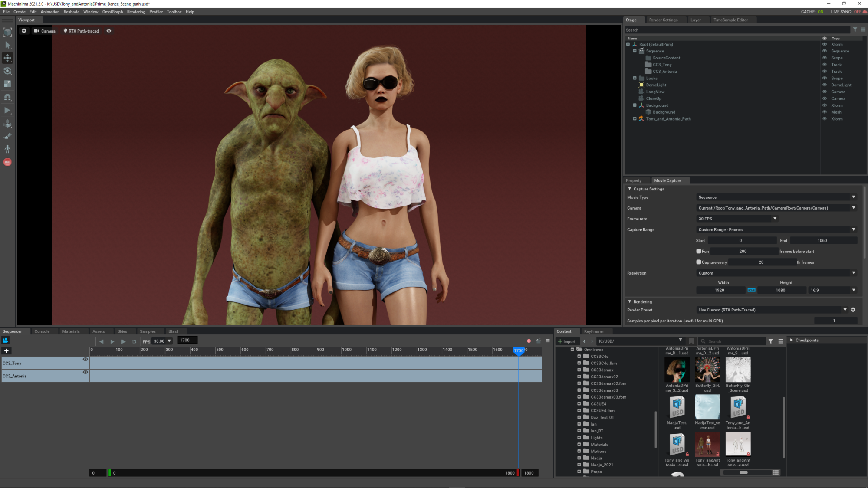Click the Content browser bookmark icon
This screenshot has width=868, height=488.
(691, 341)
